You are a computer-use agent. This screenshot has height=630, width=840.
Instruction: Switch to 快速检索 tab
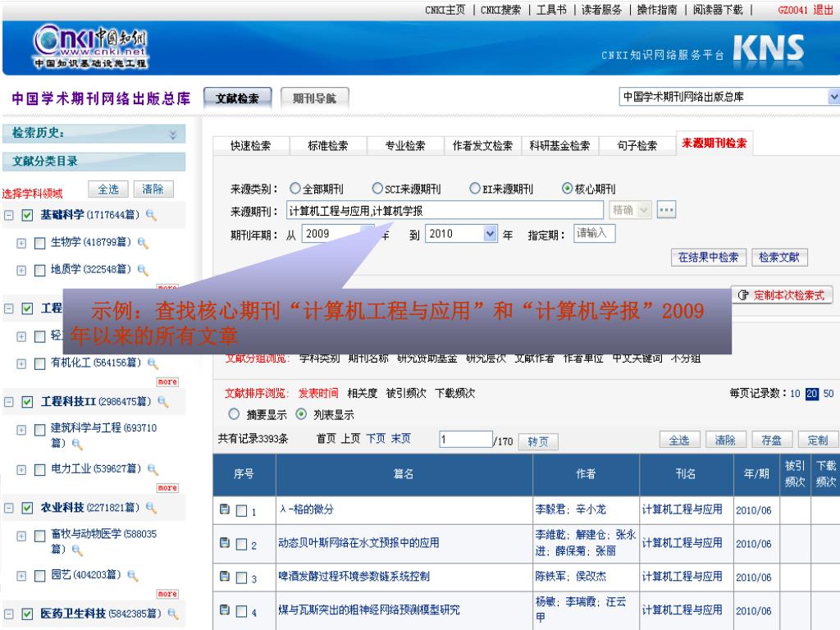point(251,145)
